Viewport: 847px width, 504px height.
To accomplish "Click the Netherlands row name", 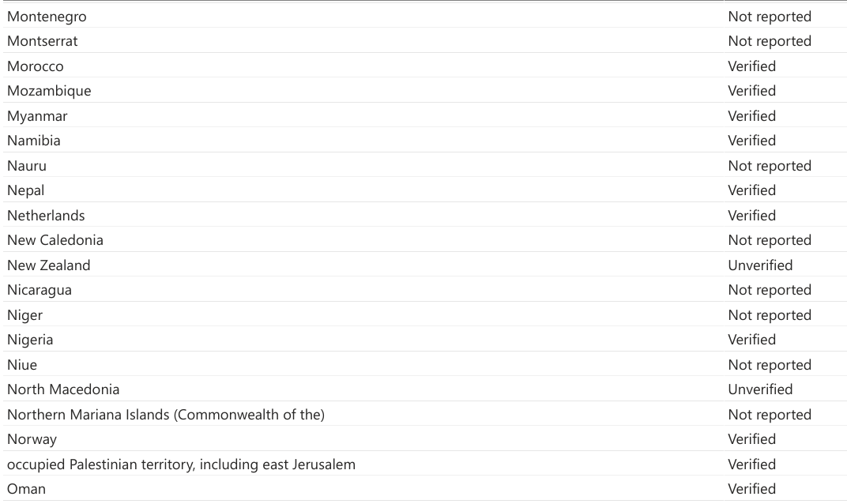I will (x=46, y=216).
